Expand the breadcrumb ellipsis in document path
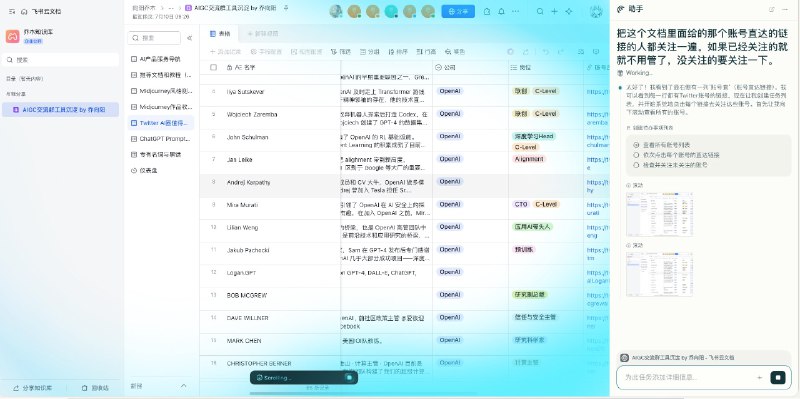 (171, 8)
